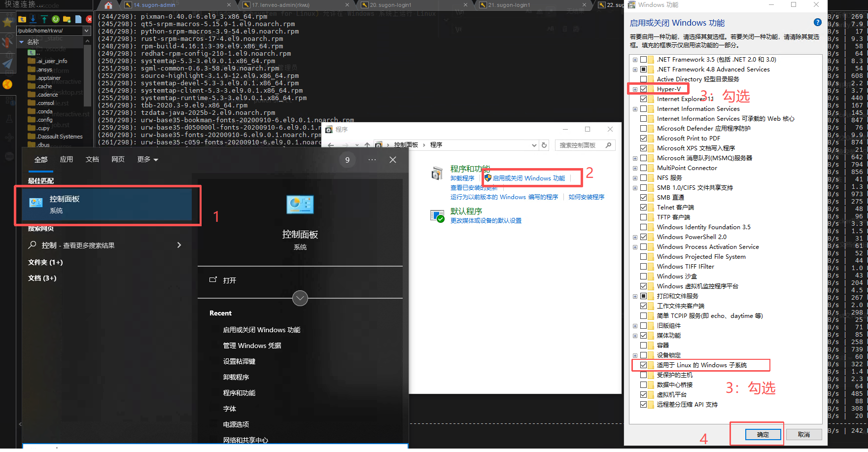Select the Refresh icon in the file browser toolbar
Viewport: 868px width, 452px height.
coord(56,19)
